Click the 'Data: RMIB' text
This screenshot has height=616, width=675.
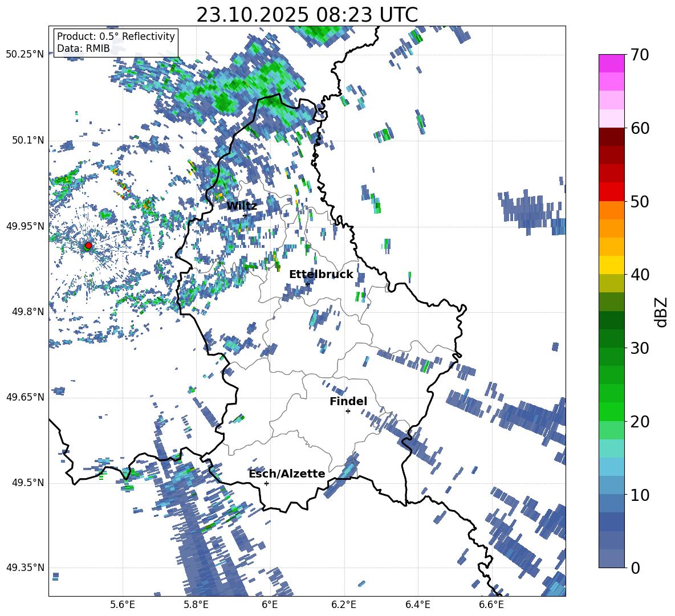83,48
